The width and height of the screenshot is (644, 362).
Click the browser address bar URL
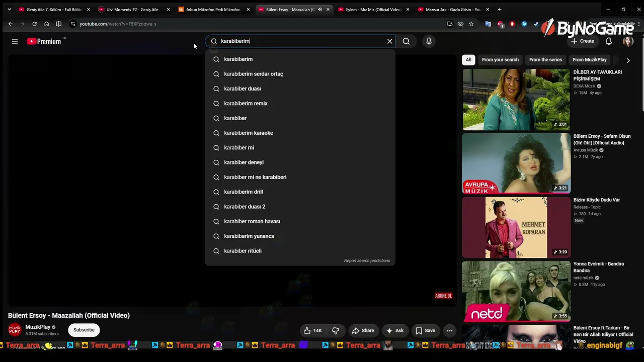click(118, 24)
